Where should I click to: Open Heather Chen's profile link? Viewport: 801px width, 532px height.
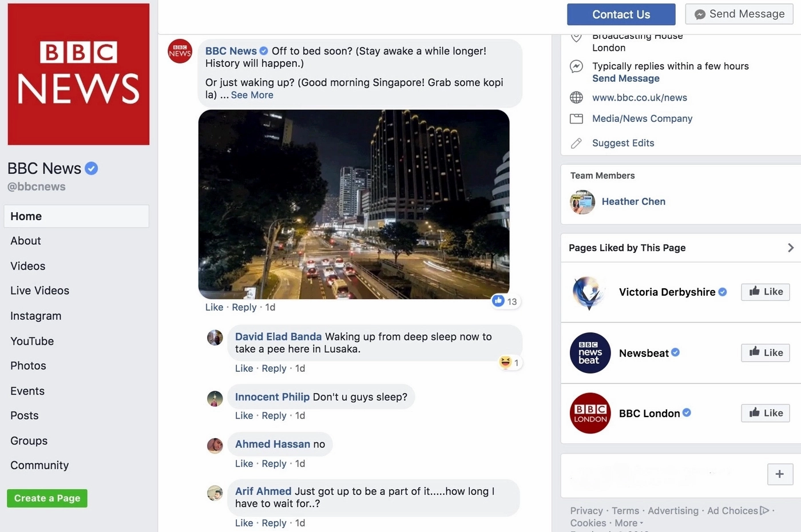pos(633,201)
